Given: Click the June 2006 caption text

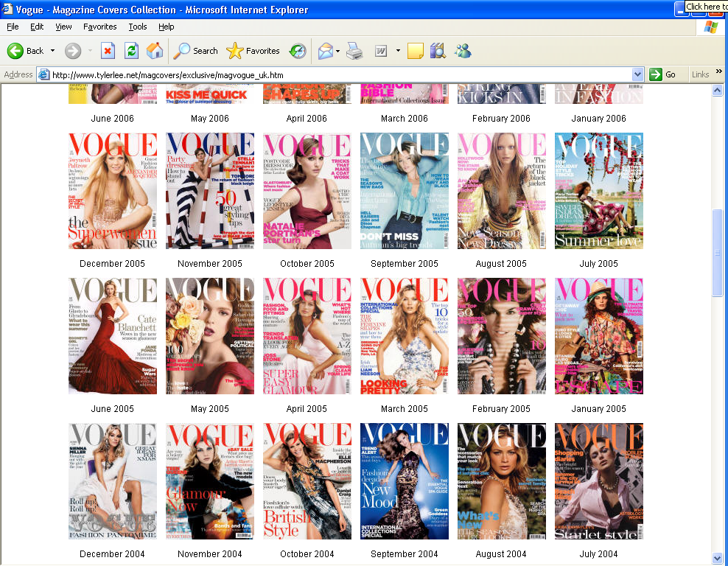Looking at the screenshot, I should (112, 119).
